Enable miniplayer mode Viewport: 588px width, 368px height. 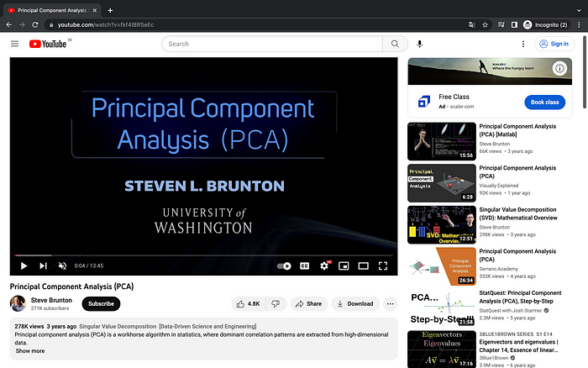(x=344, y=266)
